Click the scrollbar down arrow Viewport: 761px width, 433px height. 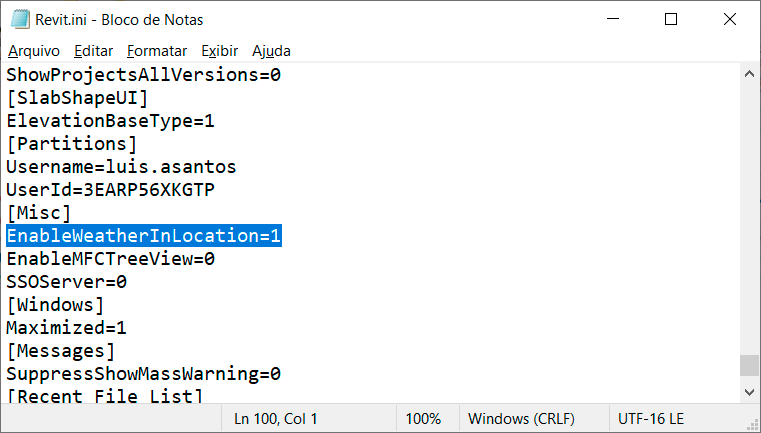coord(749,395)
